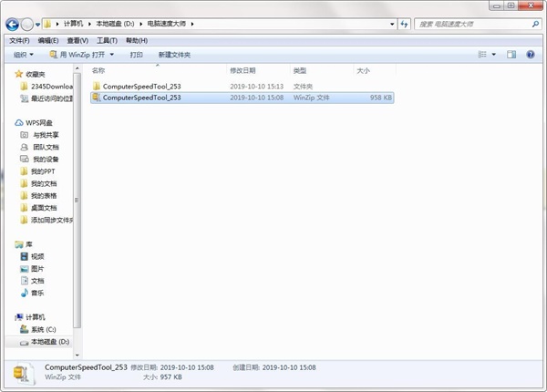Click the search magnifier icon
This screenshot has width=547, height=392.
pos(535,24)
